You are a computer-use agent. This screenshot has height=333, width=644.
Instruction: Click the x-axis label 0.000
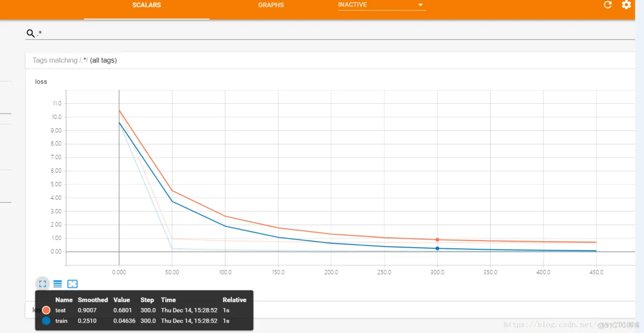(x=119, y=272)
